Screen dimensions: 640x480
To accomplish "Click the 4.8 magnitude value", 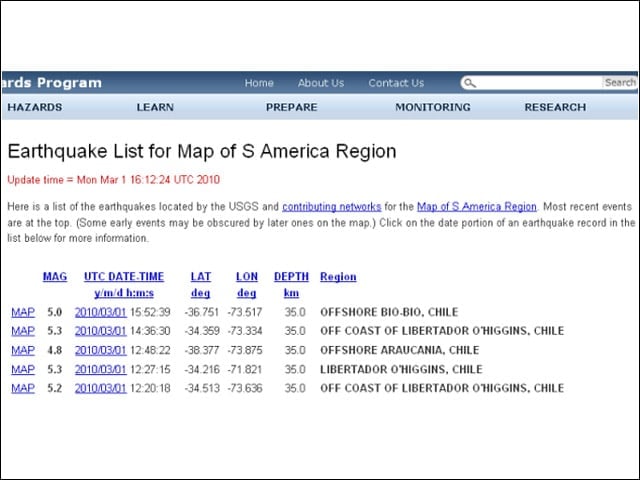I will pyautogui.click(x=55, y=350).
